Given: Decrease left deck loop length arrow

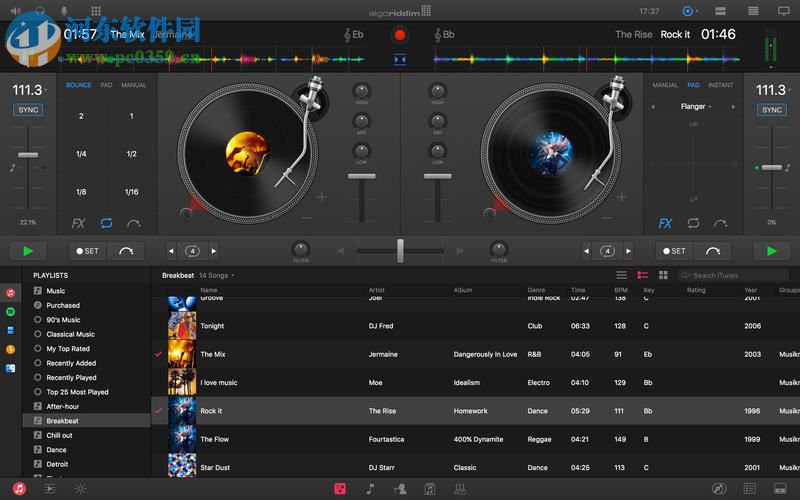Looking at the screenshot, I should click(171, 251).
